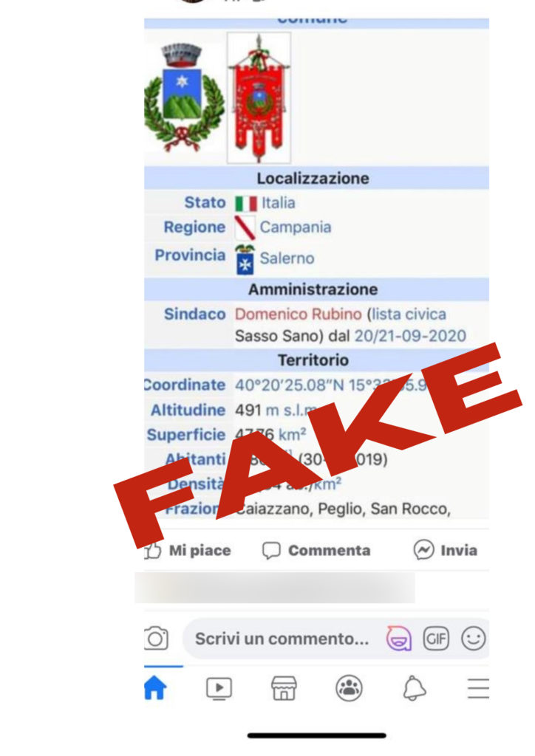Open the emoji smiley picker
Viewport: 535px width, 756px height.
pos(473,639)
